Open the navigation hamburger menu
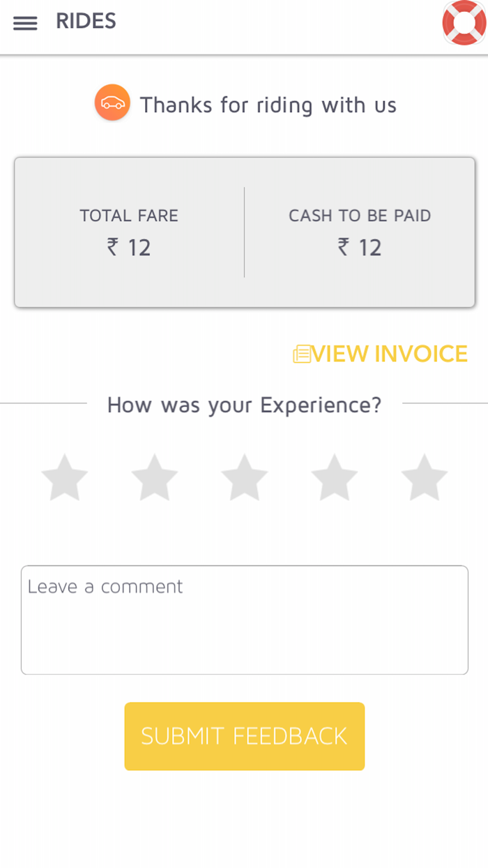The width and height of the screenshot is (488, 868). [x=26, y=22]
